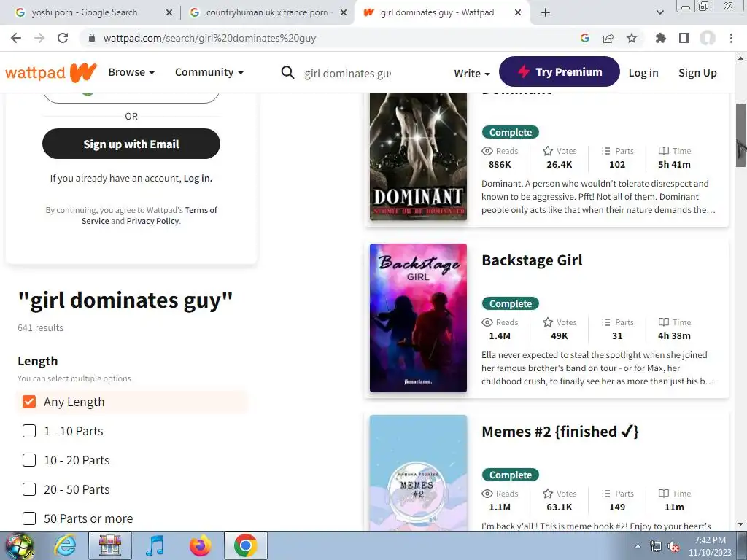Click the Wattpad logo
The image size is (747, 560).
[x=51, y=72]
